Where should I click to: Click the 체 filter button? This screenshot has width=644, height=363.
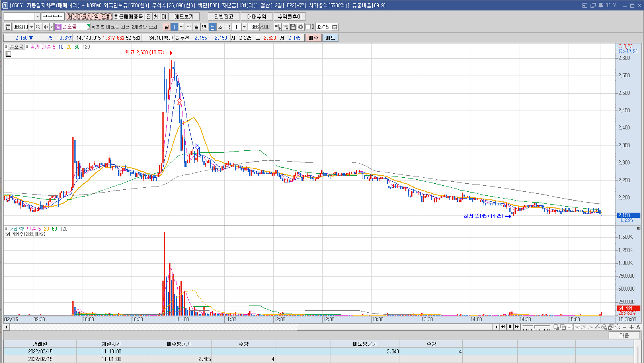click(x=156, y=16)
